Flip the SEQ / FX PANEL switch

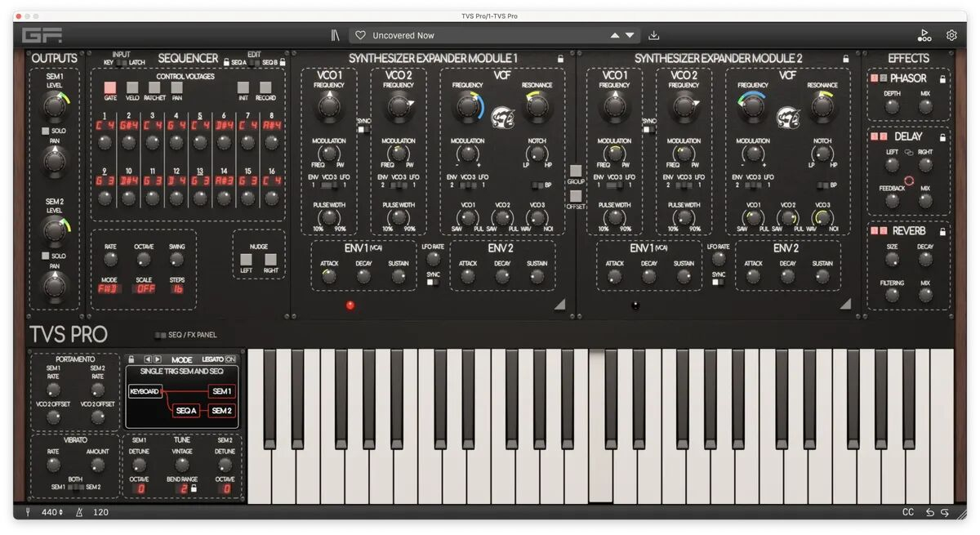coord(160,335)
